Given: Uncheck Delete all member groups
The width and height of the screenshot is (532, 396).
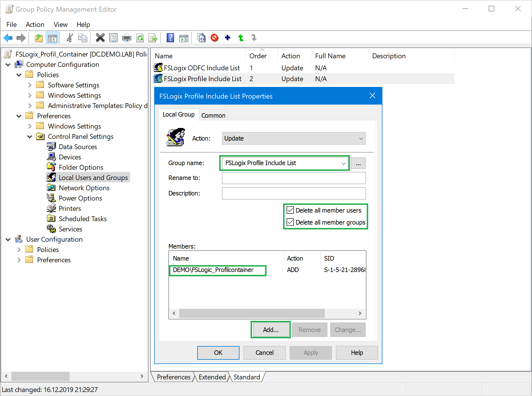Looking at the screenshot, I should pos(290,222).
